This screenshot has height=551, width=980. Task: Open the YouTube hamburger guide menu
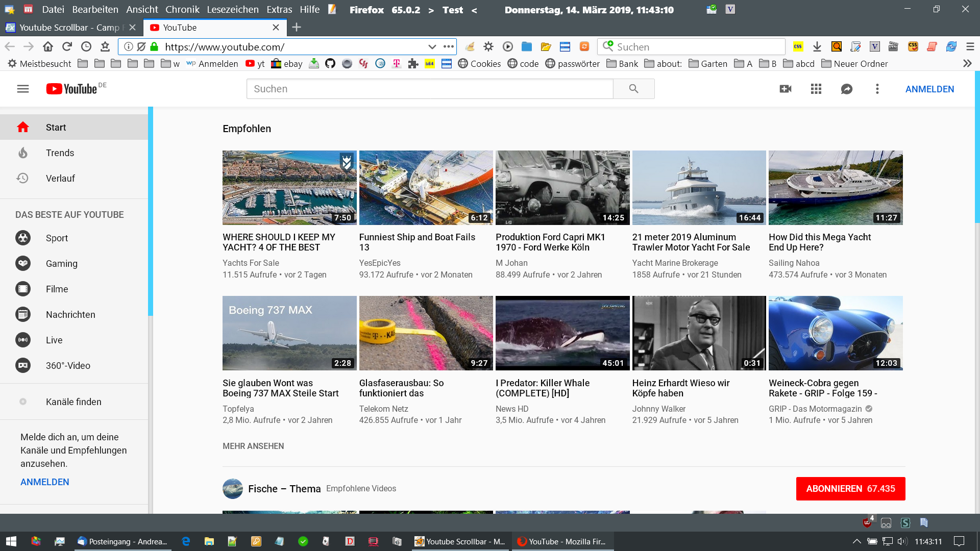(x=23, y=89)
